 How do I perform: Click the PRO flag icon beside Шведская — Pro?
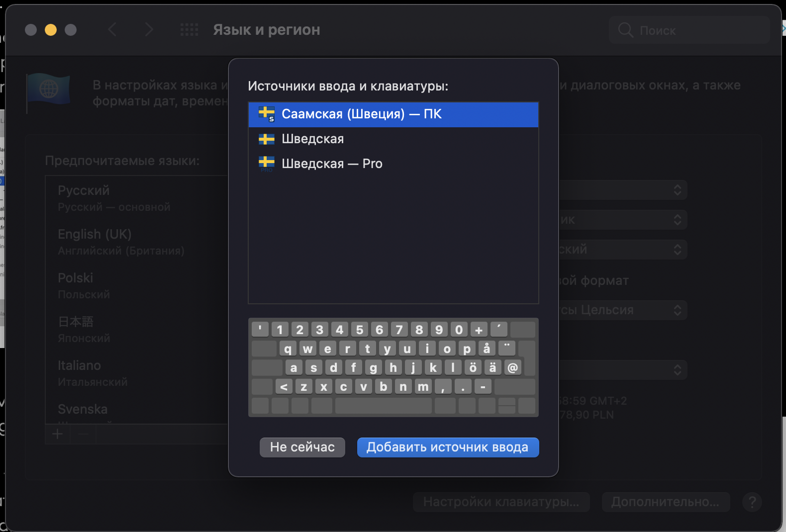pos(267,164)
